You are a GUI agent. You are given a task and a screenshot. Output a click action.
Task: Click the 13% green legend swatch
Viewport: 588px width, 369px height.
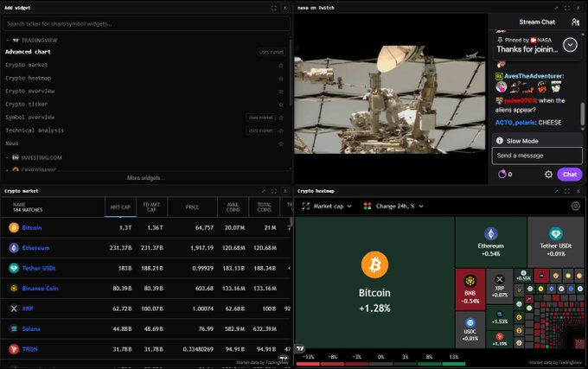454,364
